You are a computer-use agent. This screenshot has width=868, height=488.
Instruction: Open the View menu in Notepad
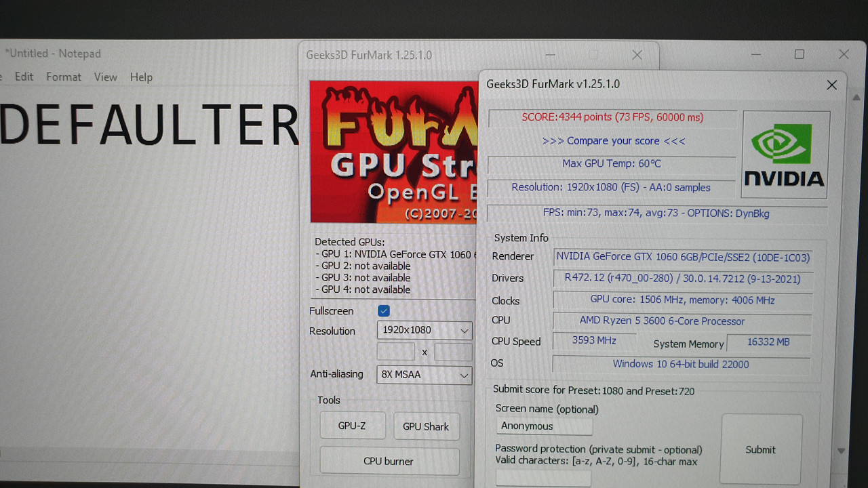pyautogui.click(x=105, y=77)
